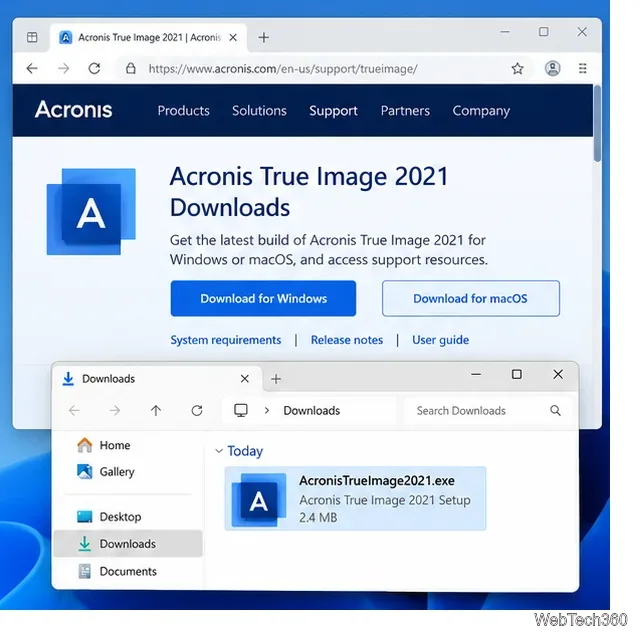Add a new File Explorer tab
This screenshot has height=642, width=642.
pyautogui.click(x=276, y=379)
